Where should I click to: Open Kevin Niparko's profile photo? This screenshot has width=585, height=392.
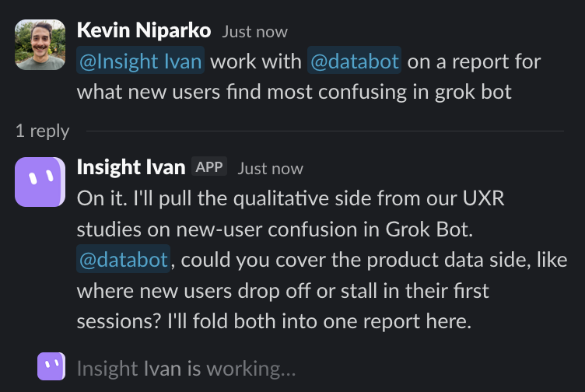tap(40, 45)
